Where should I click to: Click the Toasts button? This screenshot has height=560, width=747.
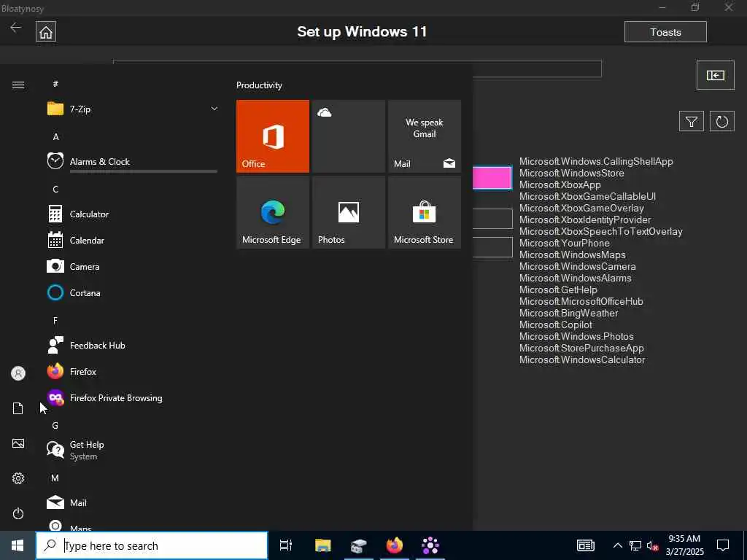click(665, 32)
